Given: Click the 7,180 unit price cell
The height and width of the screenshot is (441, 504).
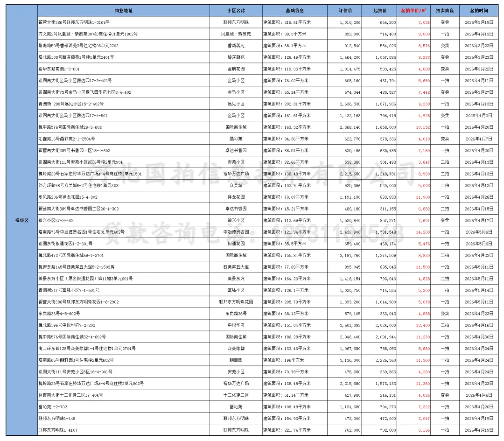Looking at the screenshot, I should pyautogui.click(x=413, y=150).
